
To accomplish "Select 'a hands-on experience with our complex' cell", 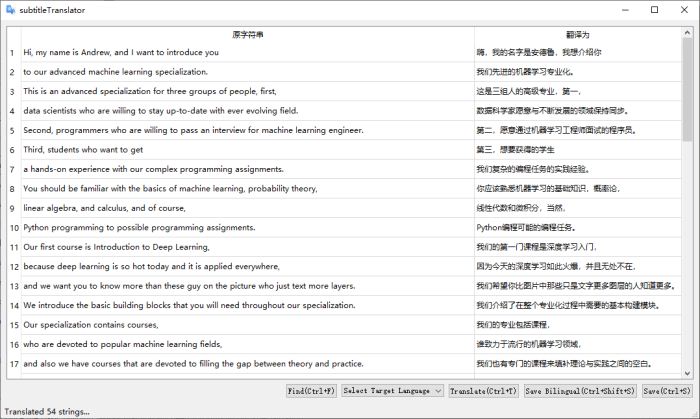I will (248, 169).
